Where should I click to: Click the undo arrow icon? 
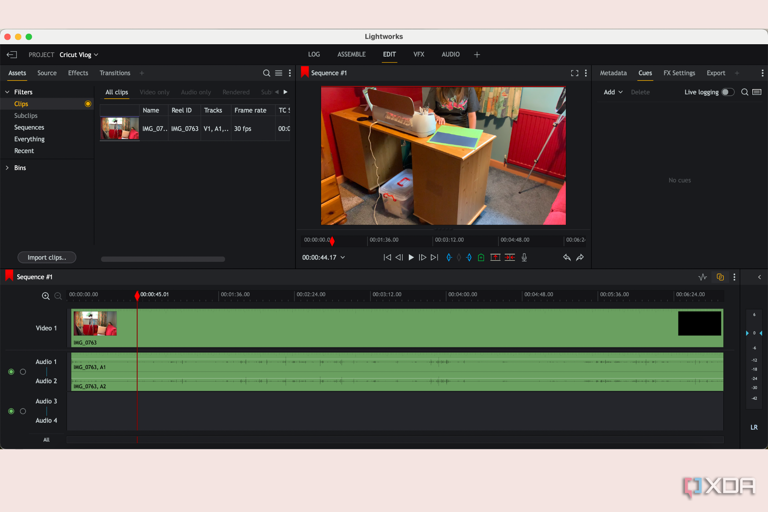click(567, 257)
